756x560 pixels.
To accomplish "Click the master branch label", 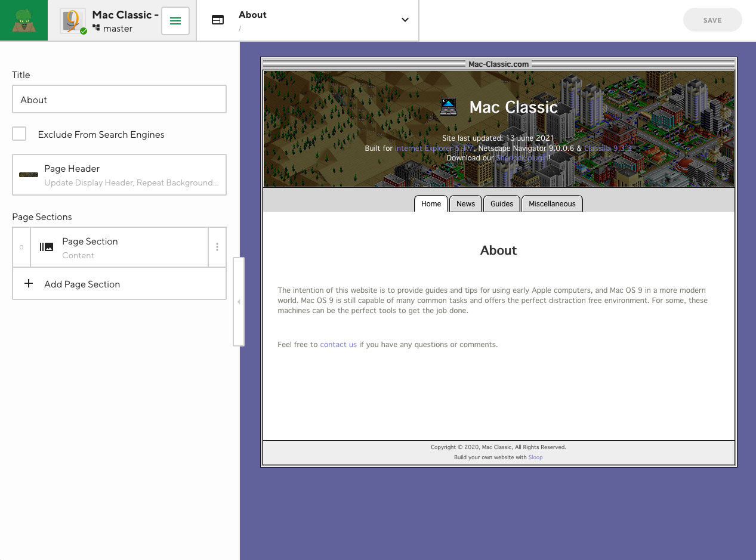I will 118,28.
